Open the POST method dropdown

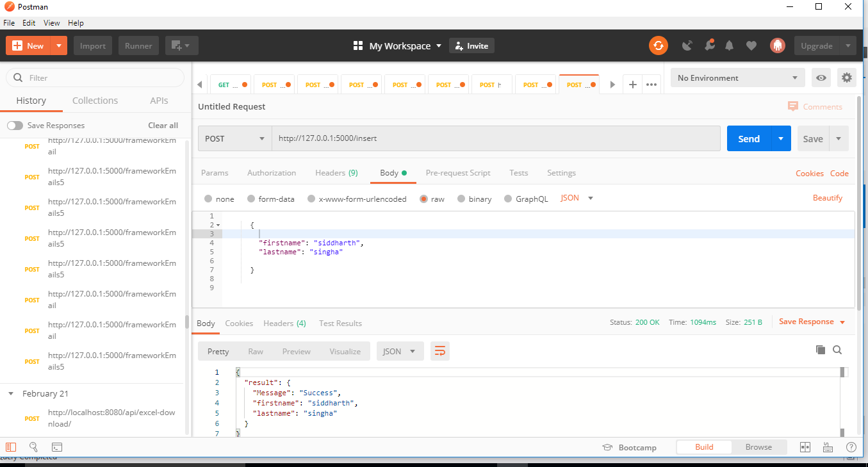[x=234, y=138]
